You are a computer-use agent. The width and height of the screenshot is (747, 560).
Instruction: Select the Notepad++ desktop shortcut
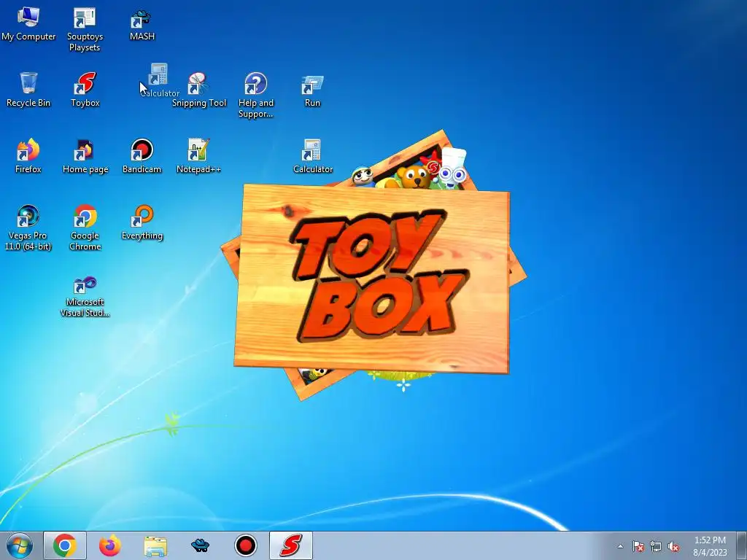pos(198,156)
